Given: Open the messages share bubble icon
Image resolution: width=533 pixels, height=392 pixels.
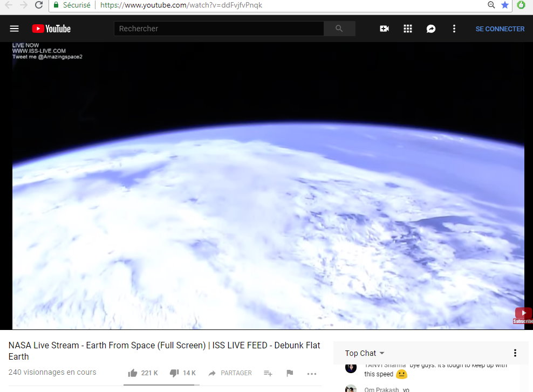Looking at the screenshot, I should [x=430, y=29].
